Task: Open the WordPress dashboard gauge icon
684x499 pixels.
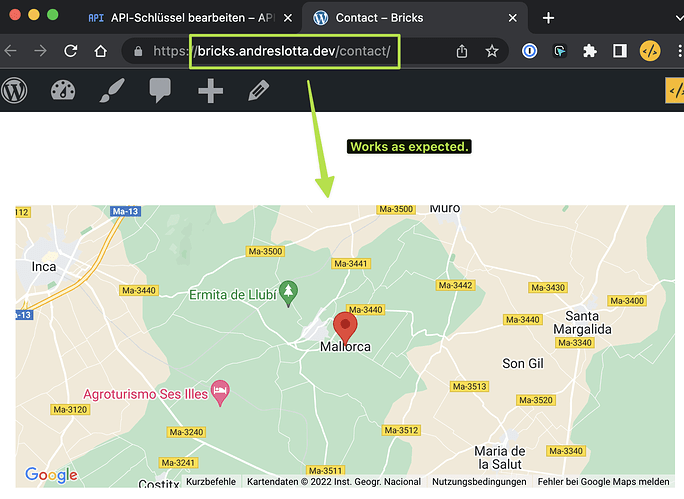Action: (63, 91)
